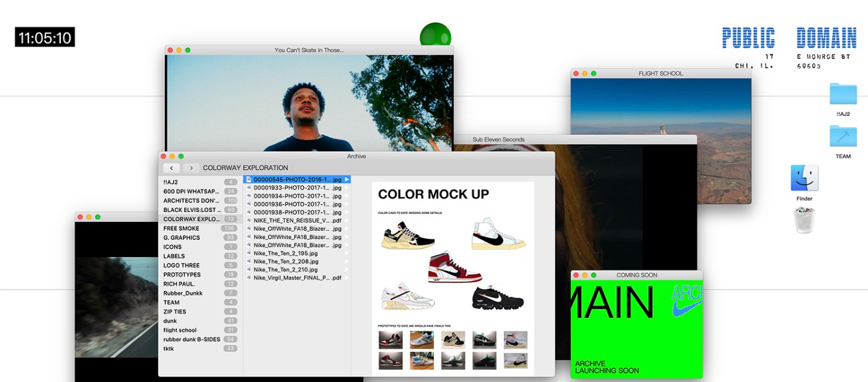Click the blue Nike swoosh in Coming Soon window

[687, 302]
